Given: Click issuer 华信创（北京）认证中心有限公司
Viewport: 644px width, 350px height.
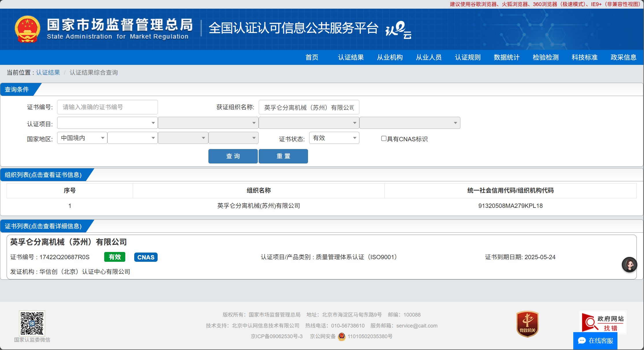Looking at the screenshot, I should [85, 272].
